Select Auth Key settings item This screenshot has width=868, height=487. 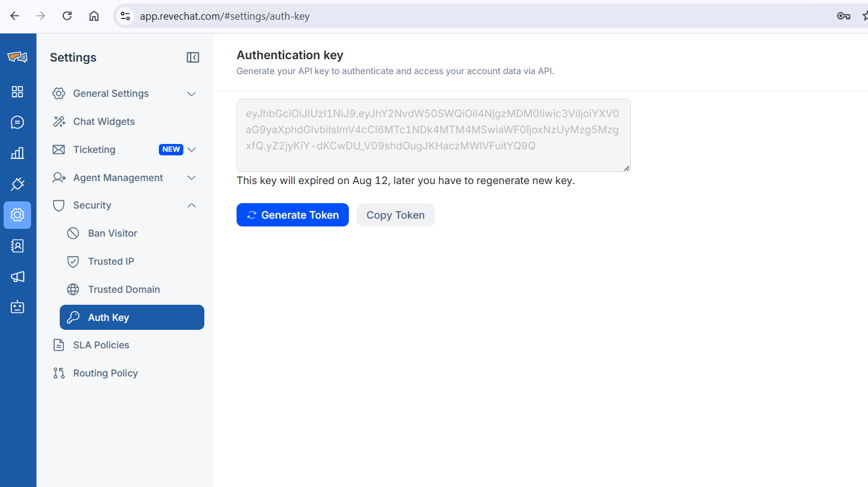tap(132, 317)
